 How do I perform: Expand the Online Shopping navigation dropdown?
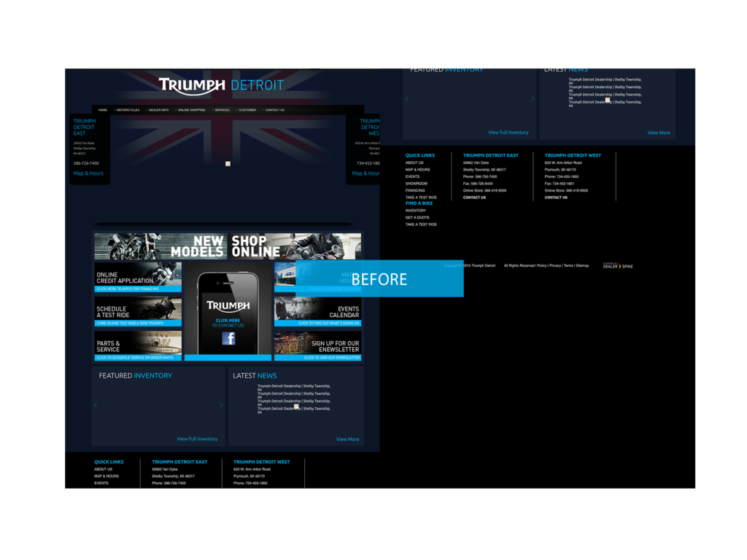click(192, 110)
